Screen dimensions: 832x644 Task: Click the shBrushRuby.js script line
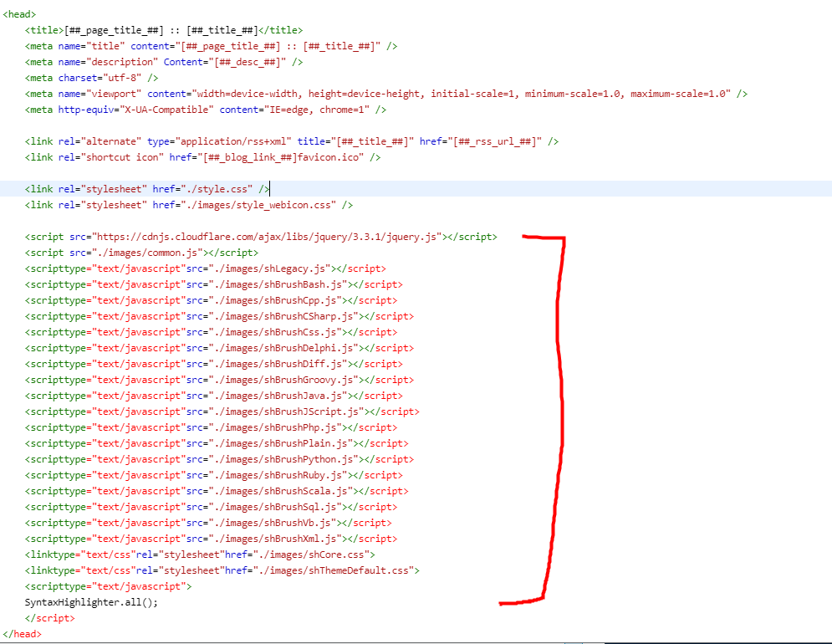213,476
